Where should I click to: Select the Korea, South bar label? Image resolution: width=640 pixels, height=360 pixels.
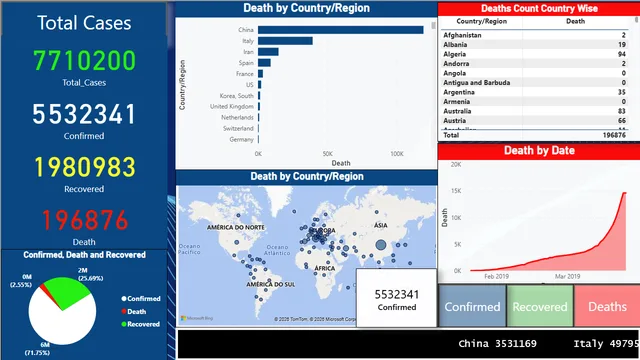coord(236,96)
